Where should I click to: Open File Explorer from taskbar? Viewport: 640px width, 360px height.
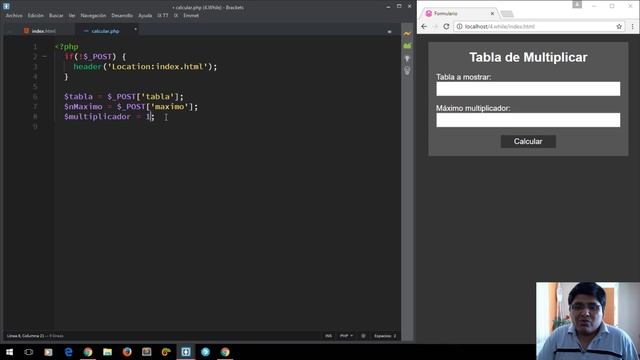[107, 352]
